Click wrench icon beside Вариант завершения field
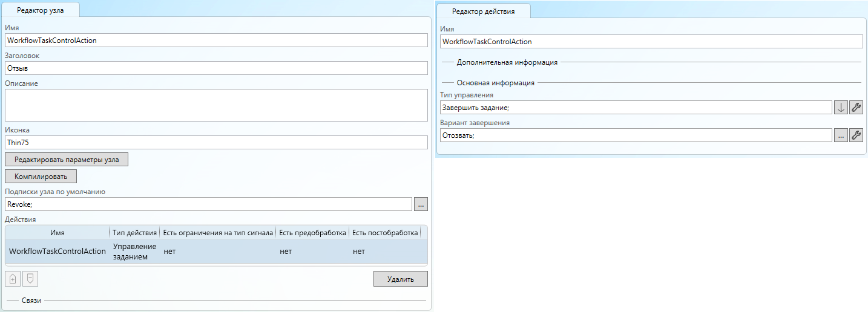 coord(856,135)
